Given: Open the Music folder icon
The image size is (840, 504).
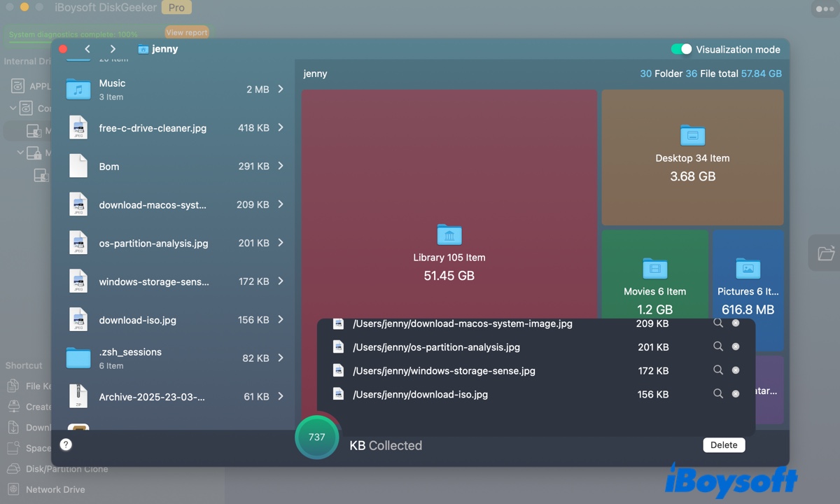Looking at the screenshot, I should (78, 90).
